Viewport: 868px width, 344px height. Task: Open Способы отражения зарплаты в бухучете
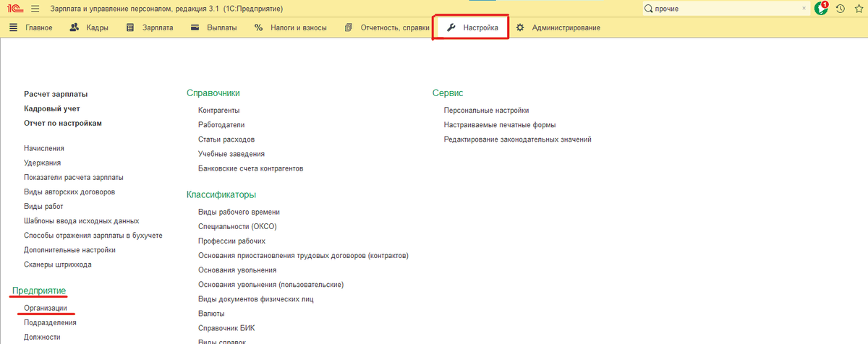tap(93, 236)
